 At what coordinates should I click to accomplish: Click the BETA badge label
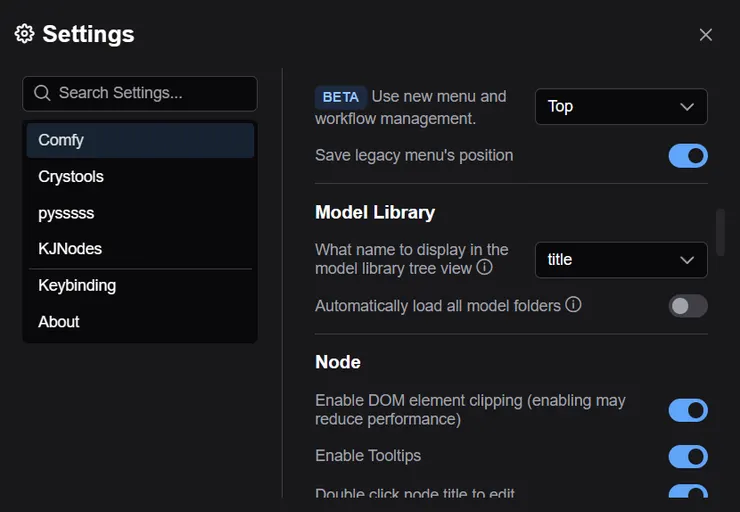tap(341, 97)
